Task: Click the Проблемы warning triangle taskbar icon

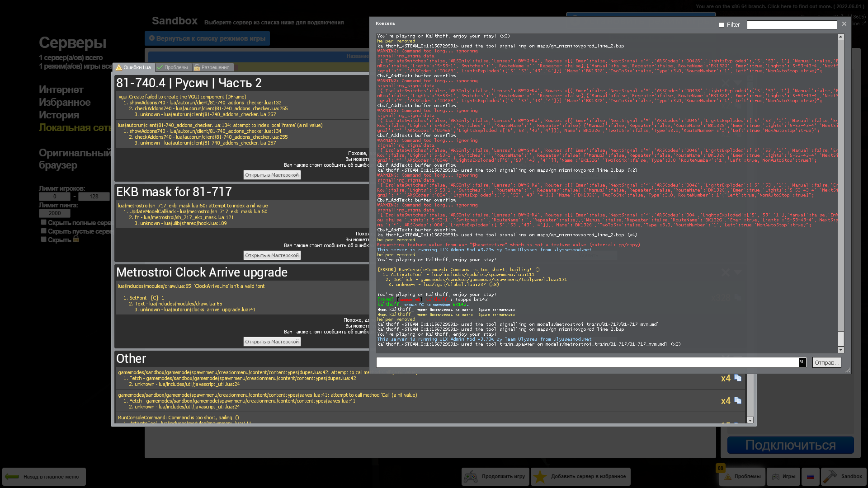Action: (727, 476)
